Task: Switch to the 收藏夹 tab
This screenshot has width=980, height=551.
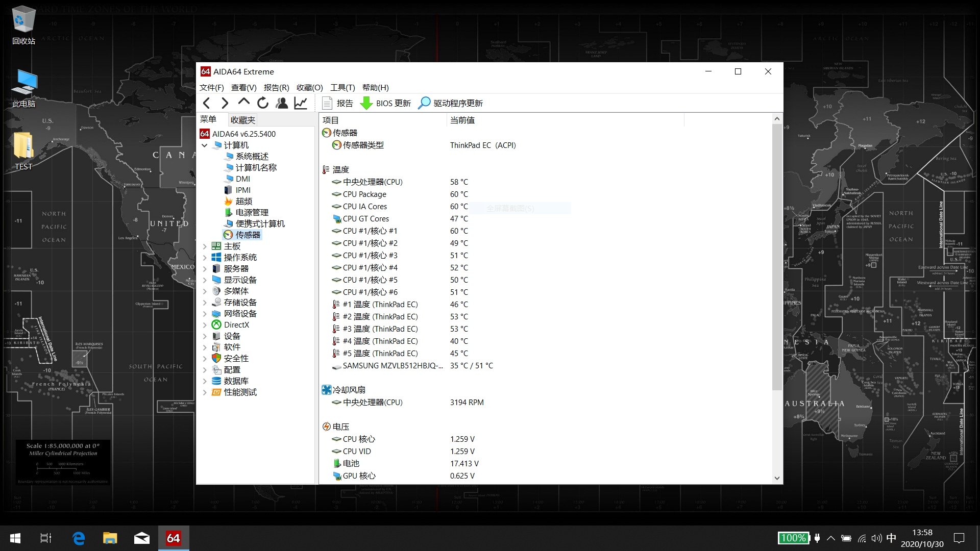Action: (x=243, y=120)
